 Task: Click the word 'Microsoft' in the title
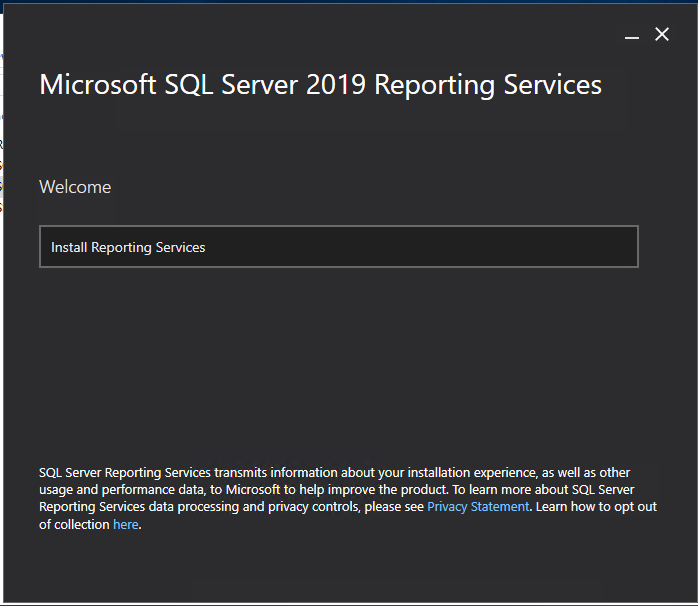click(x=95, y=85)
